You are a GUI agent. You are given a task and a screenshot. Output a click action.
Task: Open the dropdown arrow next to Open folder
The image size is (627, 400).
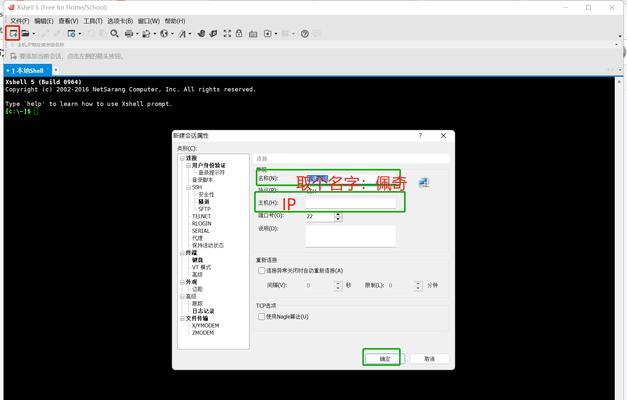point(34,34)
